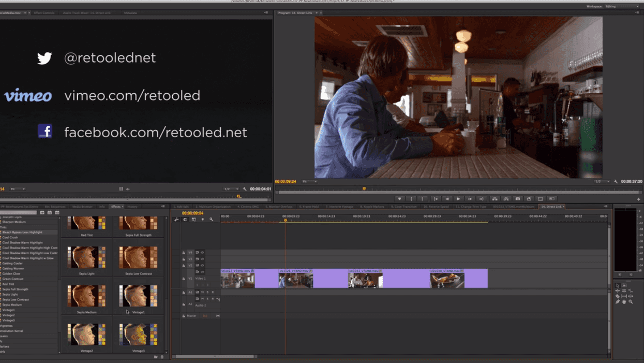This screenshot has width=644, height=363.
Task: Mark In point in Program monitor
Action: click(411, 199)
